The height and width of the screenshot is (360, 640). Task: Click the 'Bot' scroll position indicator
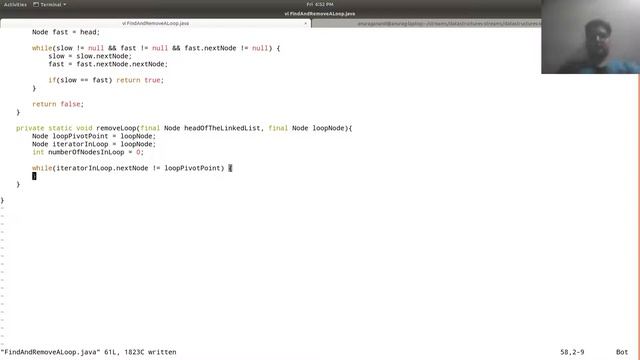click(622, 352)
